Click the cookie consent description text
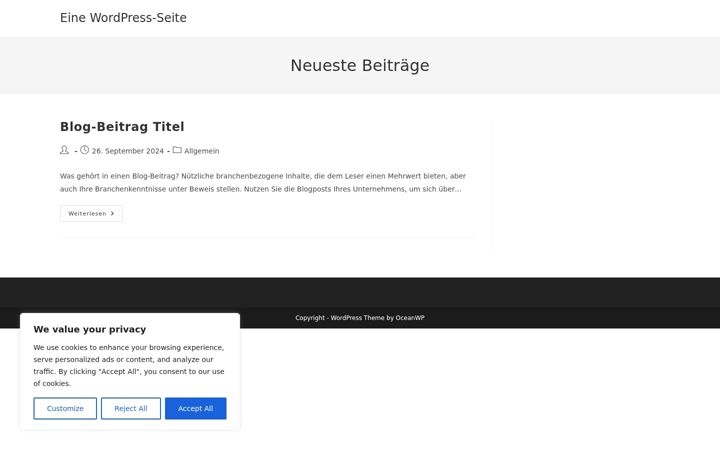The height and width of the screenshot is (450, 720). [129, 366]
